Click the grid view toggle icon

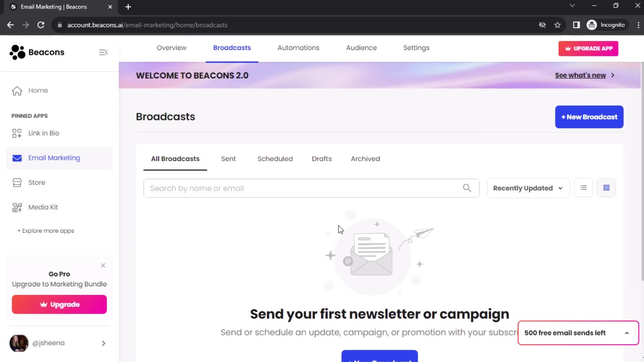click(606, 188)
